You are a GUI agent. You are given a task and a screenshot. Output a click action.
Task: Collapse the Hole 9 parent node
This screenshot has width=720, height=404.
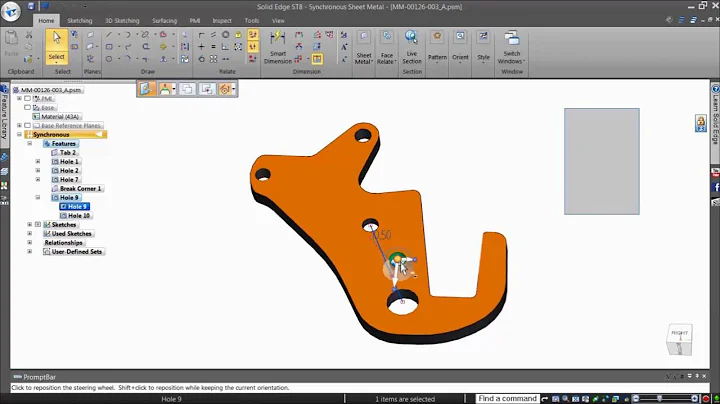(x=38, y=197)
